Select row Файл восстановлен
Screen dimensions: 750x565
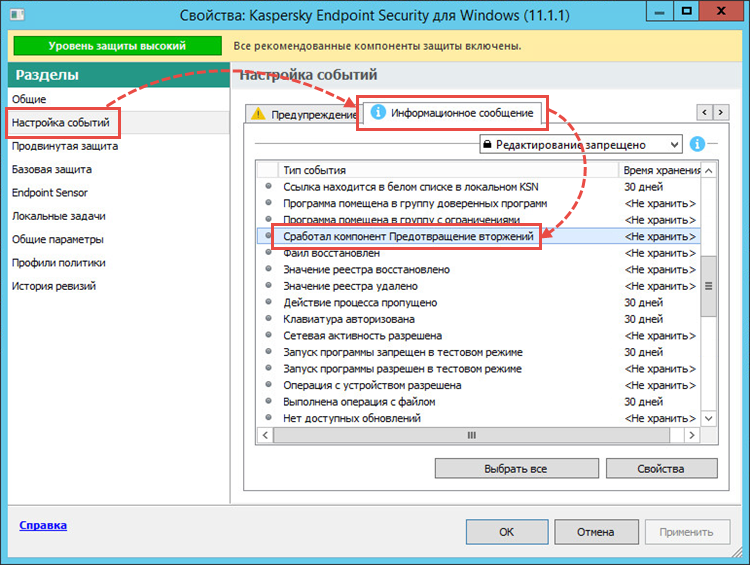pyautogui.click(x=478, y=253)
